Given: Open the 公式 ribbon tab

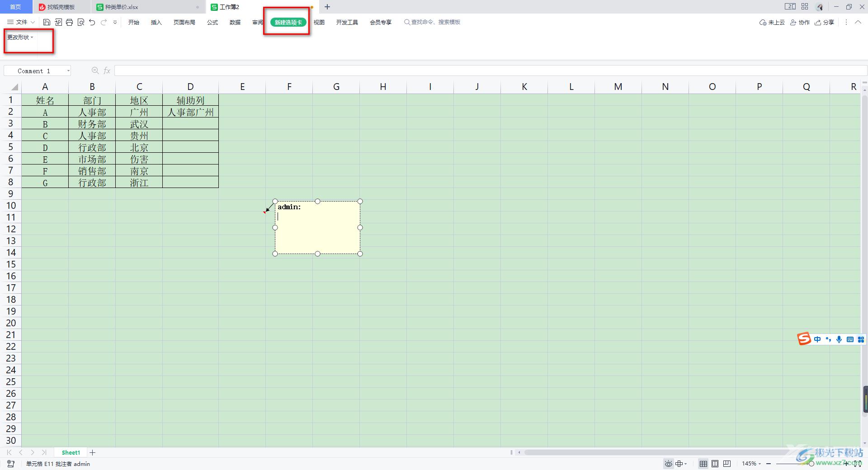Looking at the screenshot, I should pyautogui.click(x=212, y=22).
